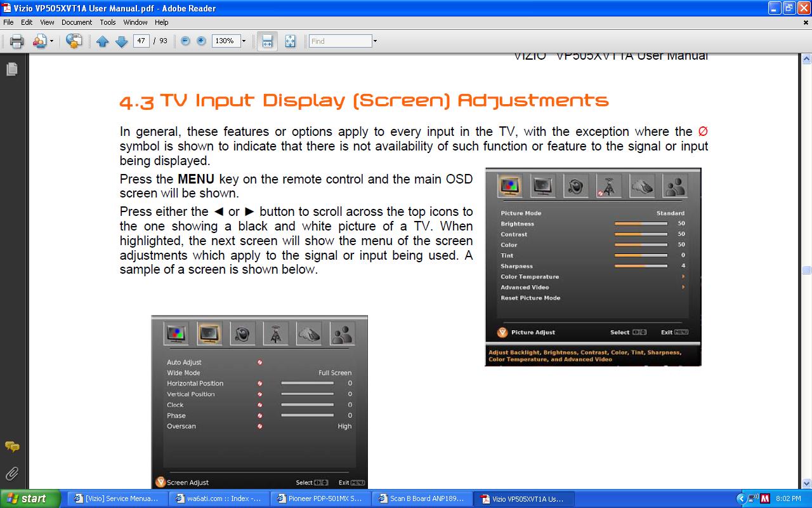
Task: Click "Reset Picture Mode" in the OSD image
Action: pyautogui.click(x=530, y=298)
